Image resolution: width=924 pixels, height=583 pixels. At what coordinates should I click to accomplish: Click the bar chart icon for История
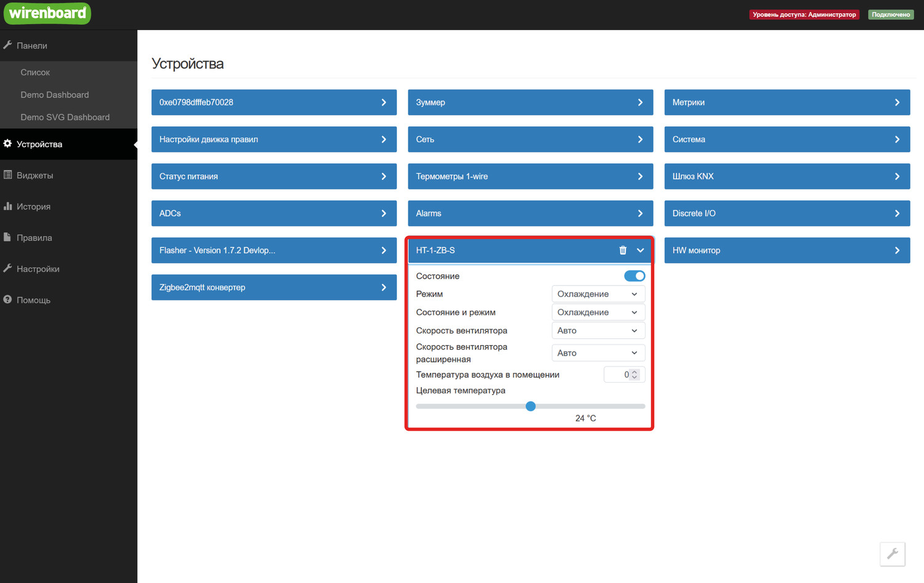tap(7, 206)
